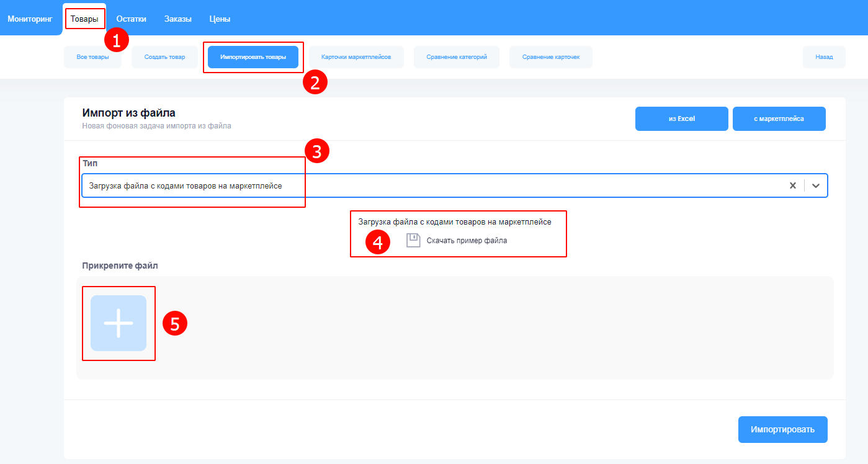This screenshot has width=868, height=464.
Task: Clear the selected import type with X
Action: [792, 185]
